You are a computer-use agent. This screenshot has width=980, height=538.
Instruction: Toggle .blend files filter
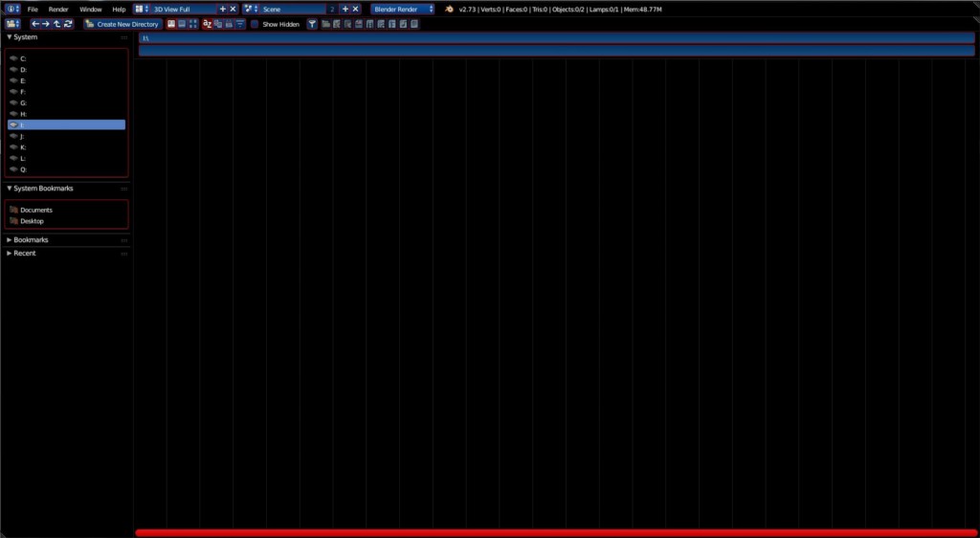(x=337, y=24)
